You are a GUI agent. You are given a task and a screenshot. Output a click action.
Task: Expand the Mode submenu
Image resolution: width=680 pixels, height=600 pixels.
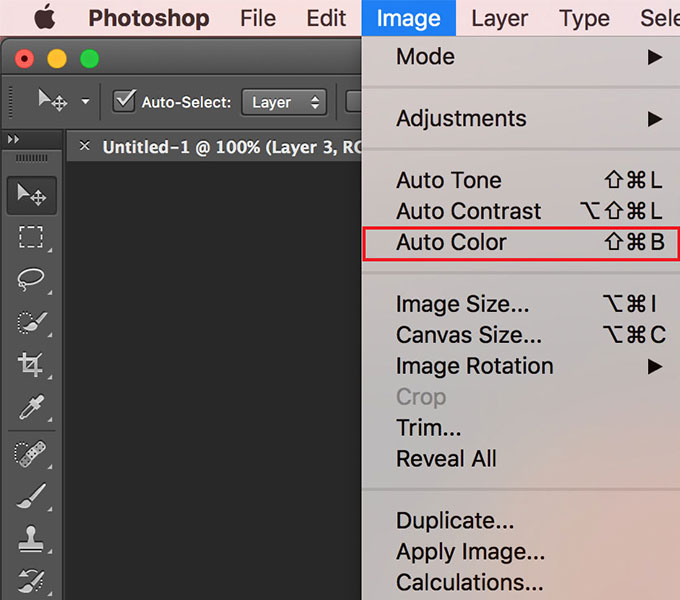point(521,57)
